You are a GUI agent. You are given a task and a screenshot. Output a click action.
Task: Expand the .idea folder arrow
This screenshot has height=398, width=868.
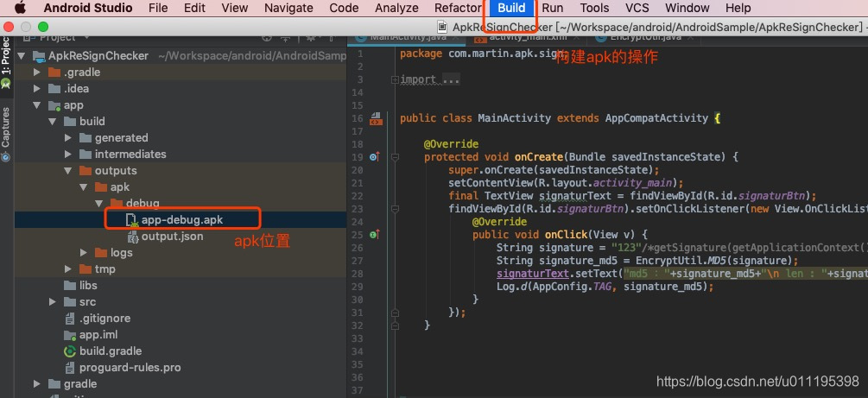point(37,89)
